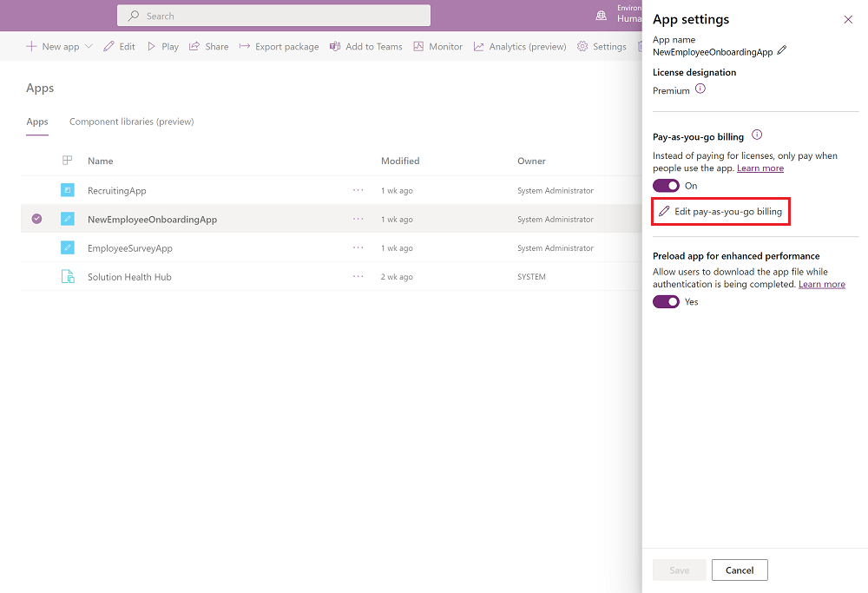Click the Export package icon
This screenshot has width=868, height=593.
click(244, 46)
